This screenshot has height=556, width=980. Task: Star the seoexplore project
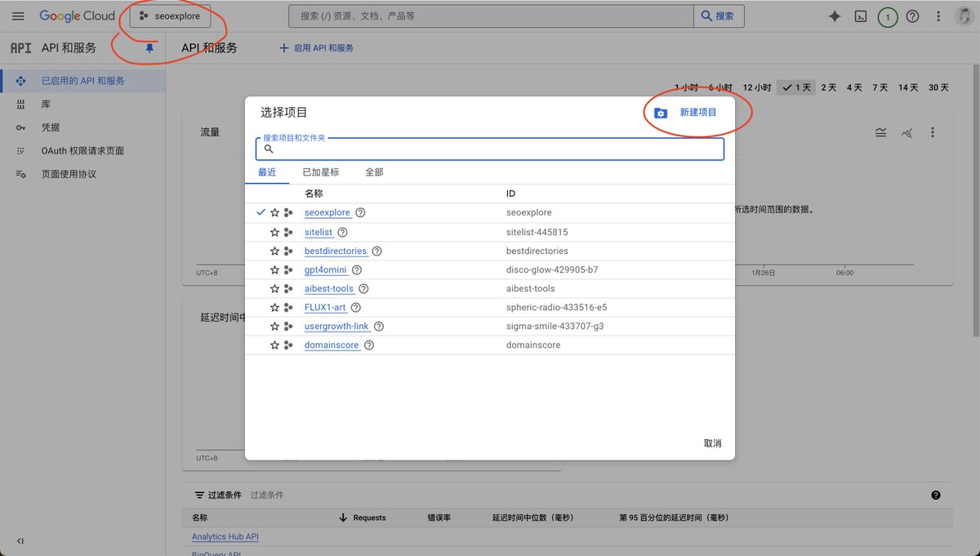click(x=274, y=212)
